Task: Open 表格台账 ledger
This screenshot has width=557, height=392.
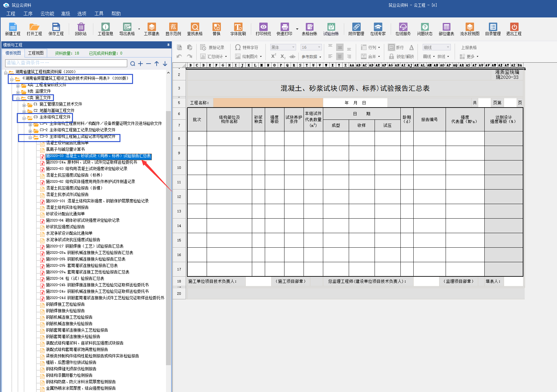Action: click(309, 29)
